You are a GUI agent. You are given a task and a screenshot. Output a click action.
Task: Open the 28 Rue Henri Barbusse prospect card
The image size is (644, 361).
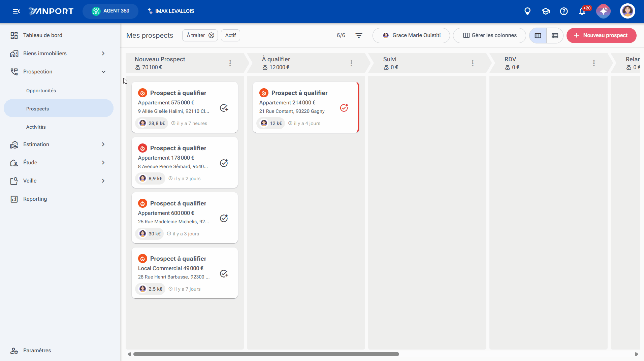(185, 273)
